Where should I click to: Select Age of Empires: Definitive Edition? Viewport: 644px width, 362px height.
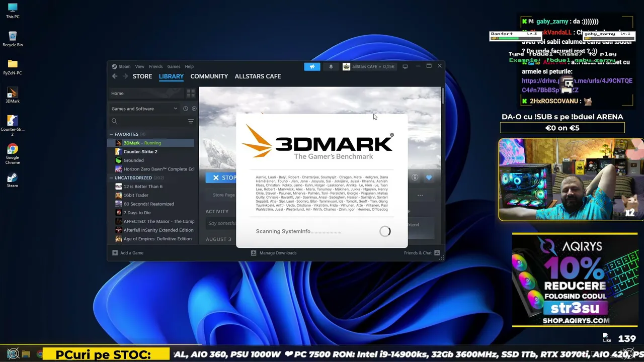point(151,239)
